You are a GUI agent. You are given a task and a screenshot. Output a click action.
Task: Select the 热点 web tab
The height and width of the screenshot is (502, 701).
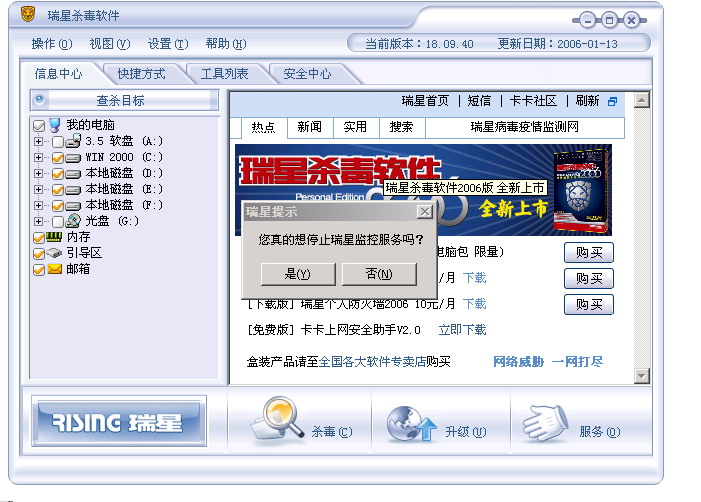click(x=263, y=127)
